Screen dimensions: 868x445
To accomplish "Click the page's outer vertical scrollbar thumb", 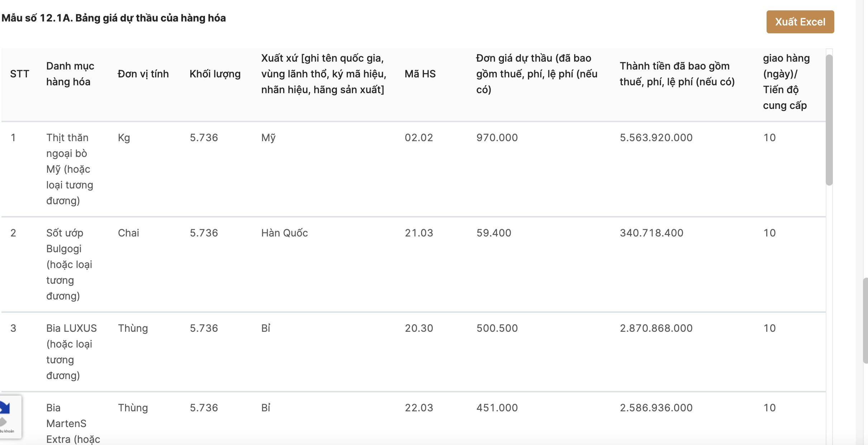I will [865, 320].
